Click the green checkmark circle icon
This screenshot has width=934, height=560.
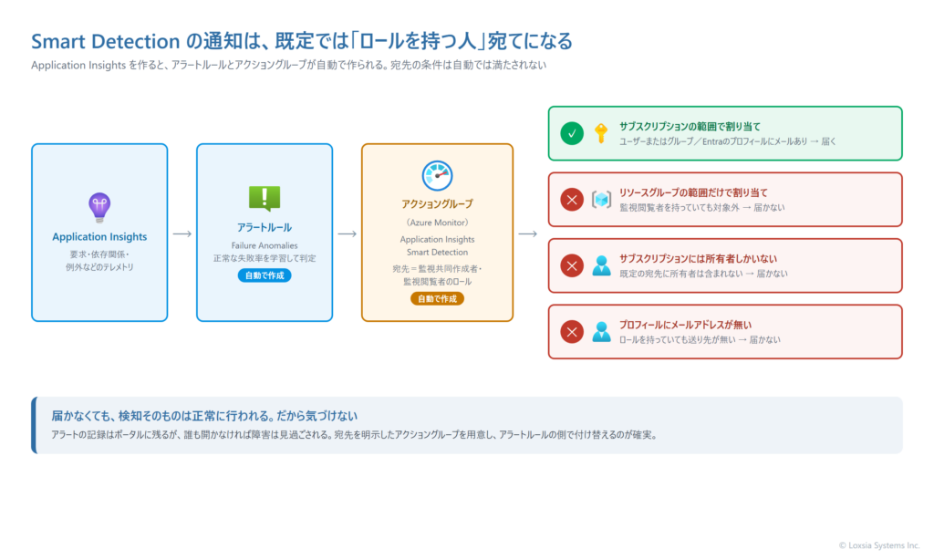click(572, 133)
